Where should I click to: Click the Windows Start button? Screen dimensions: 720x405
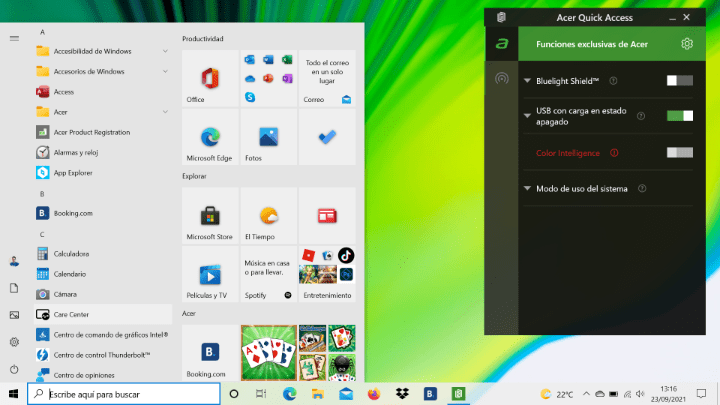(13, 394)
